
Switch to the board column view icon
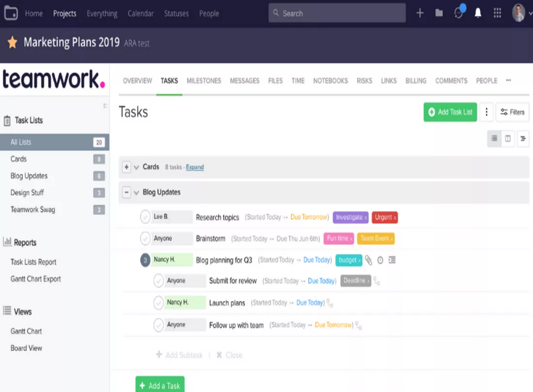pos(507,138)
